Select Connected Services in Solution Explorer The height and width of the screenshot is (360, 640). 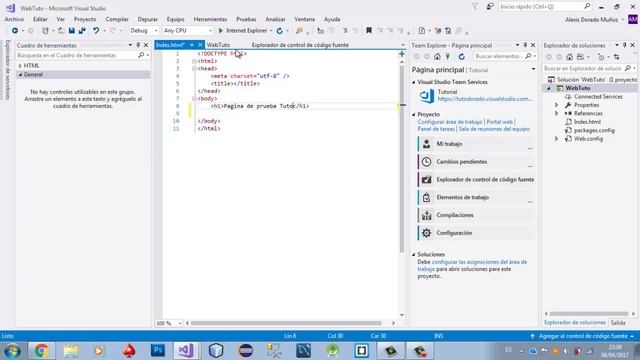coord(598,97)
